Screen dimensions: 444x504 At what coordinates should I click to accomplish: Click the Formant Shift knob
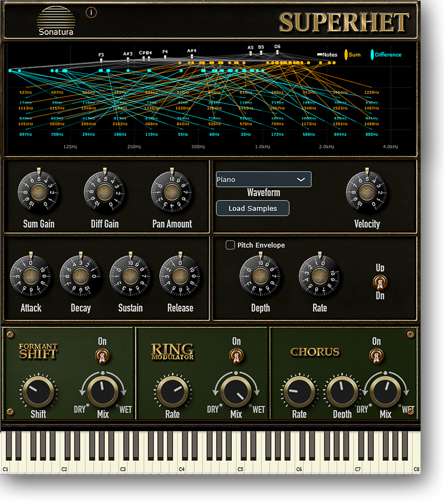click(38, 391)
